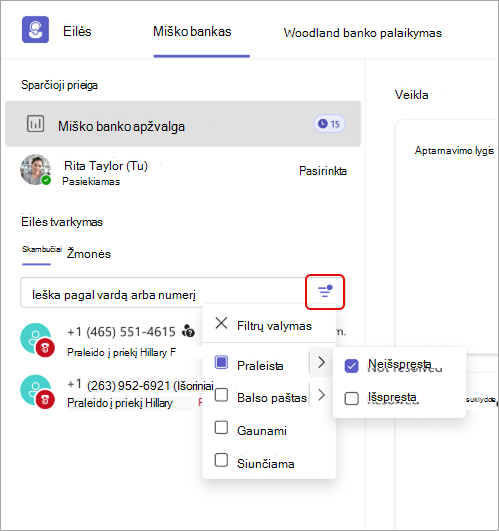Viewport: 499px width, 531px height.
Task: Click Rita Taylor's profile picture
Action: click(36, 170)
